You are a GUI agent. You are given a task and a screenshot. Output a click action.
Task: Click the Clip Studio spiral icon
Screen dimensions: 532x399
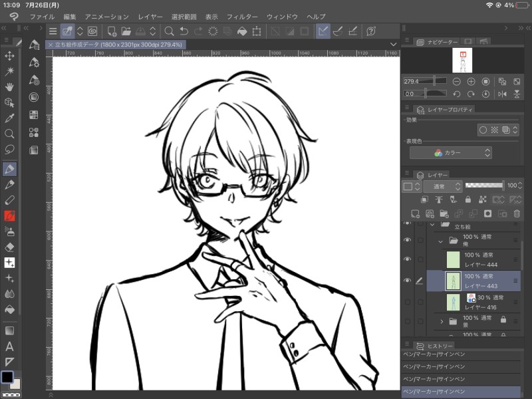(92, 31)
